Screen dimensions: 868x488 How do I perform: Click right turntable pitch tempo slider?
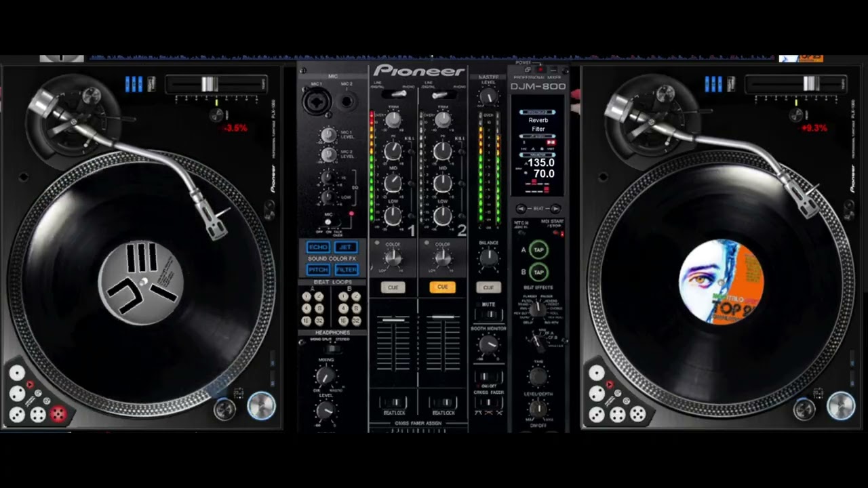point(811,83)
